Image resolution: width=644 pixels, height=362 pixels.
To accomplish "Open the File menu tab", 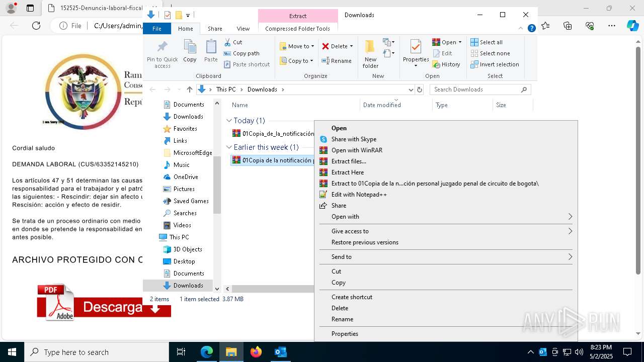I will 157,29.
